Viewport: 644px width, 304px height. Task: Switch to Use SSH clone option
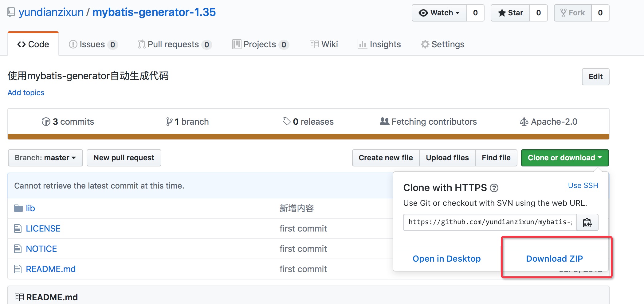583,185
